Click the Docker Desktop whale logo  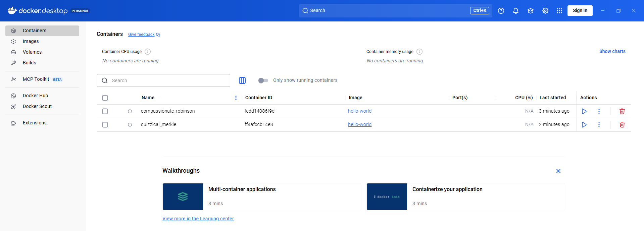[12, 10]
